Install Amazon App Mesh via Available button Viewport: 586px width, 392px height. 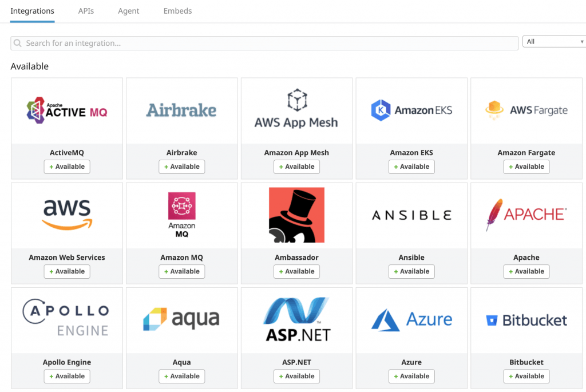297,167
